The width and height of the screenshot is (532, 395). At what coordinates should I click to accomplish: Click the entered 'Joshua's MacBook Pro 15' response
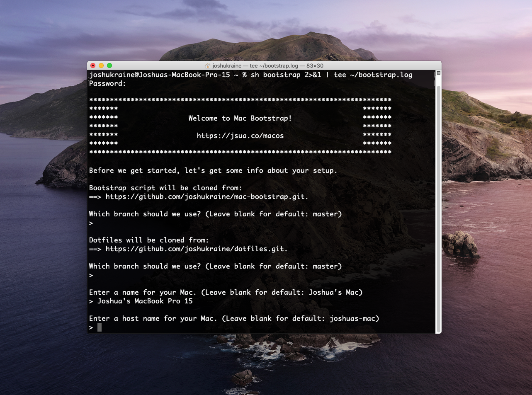[x=145, y=301]
